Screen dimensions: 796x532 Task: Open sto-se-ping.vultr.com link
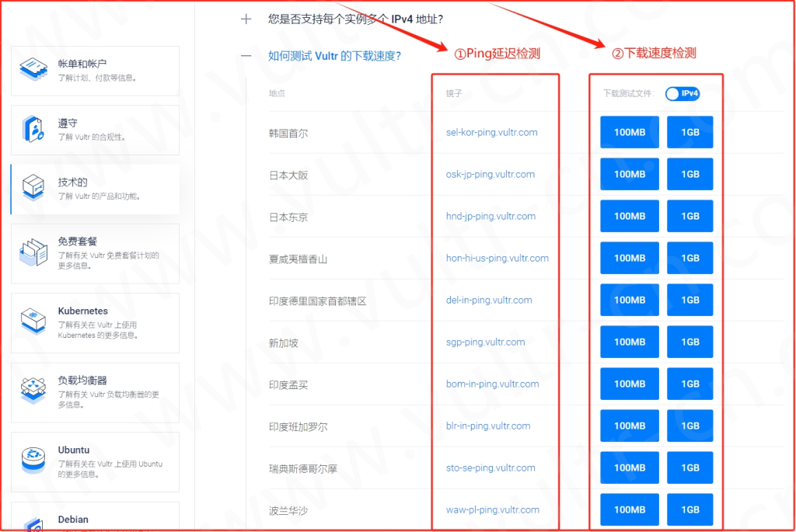point(491,468)
